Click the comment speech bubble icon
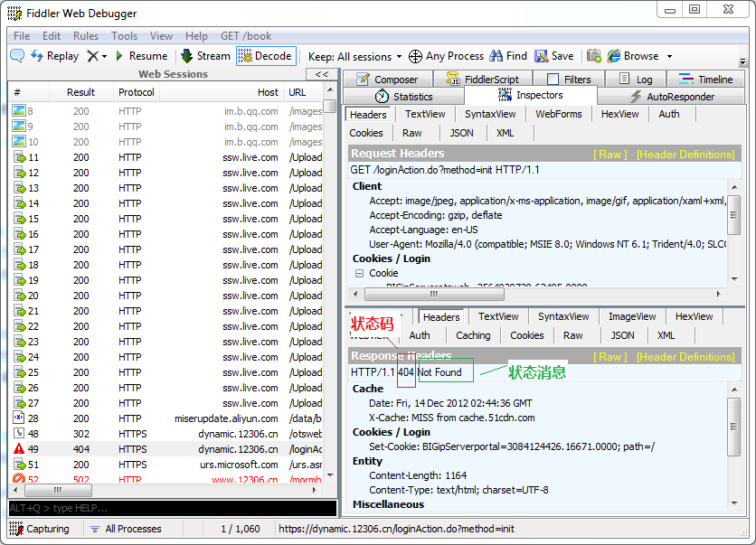The image size is (756, 545). click(17, 56)
